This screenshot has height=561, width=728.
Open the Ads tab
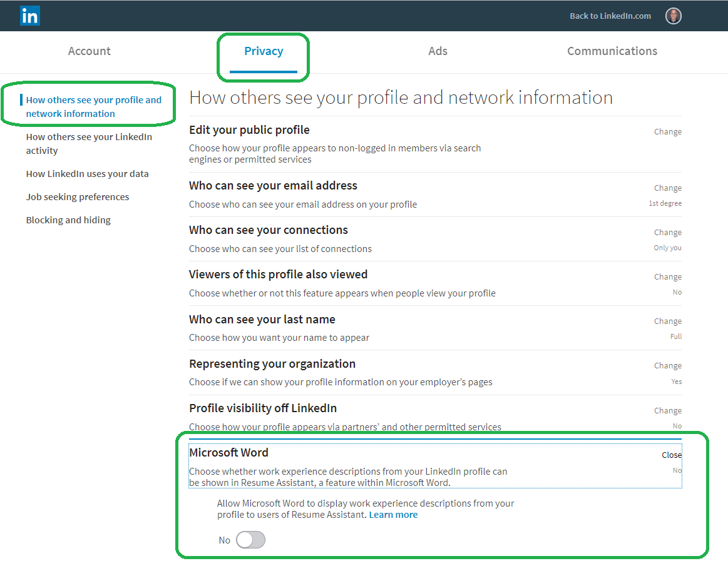(x=438, y=51)
